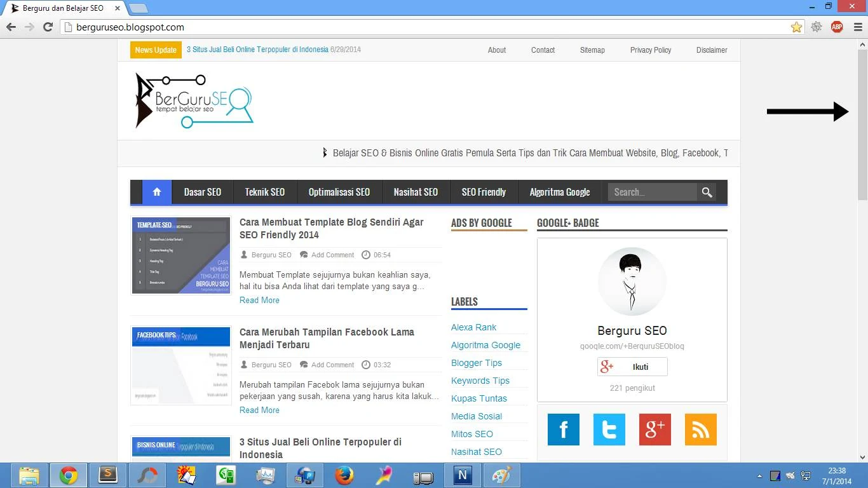Open the Dasar SEO menu item
This screenshot has width=868, height=488.
point(203,192)
